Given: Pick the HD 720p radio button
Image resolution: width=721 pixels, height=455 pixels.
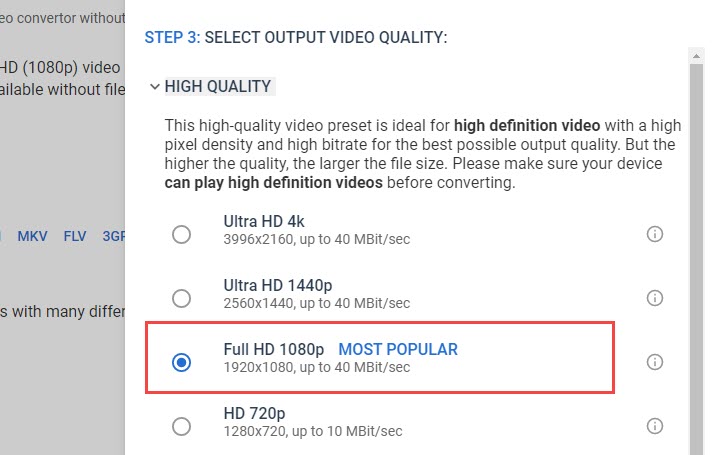Looking at the screenshot, I should [x=181, y=426].
